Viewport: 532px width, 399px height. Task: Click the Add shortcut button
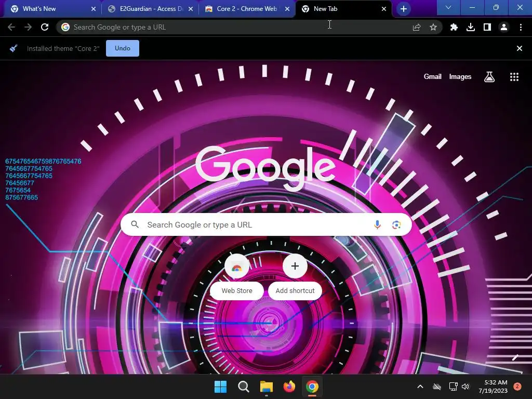click(x=295, y=277)
